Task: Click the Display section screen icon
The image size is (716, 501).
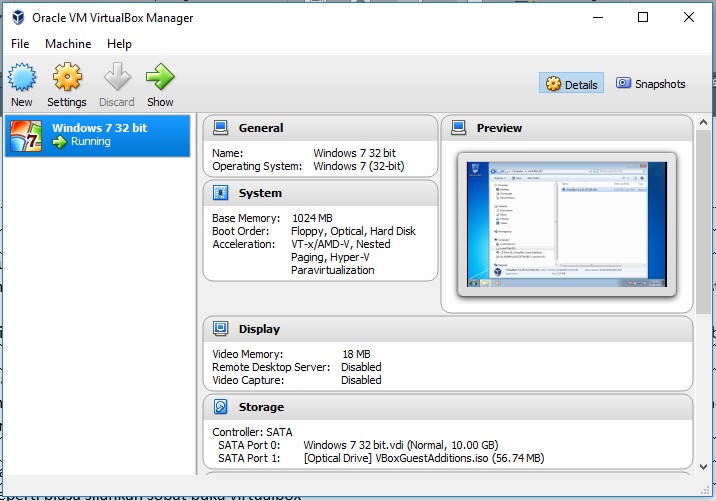Action: pos(221,329)
